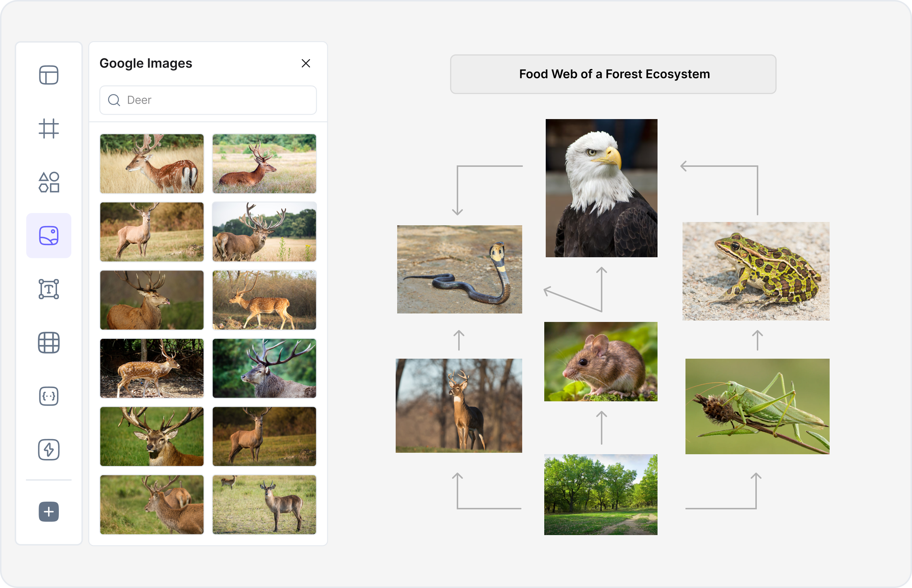The image size is (912, 588).
Task: Select the first deer thumbnail in results
Action: [x=152, y=164]
